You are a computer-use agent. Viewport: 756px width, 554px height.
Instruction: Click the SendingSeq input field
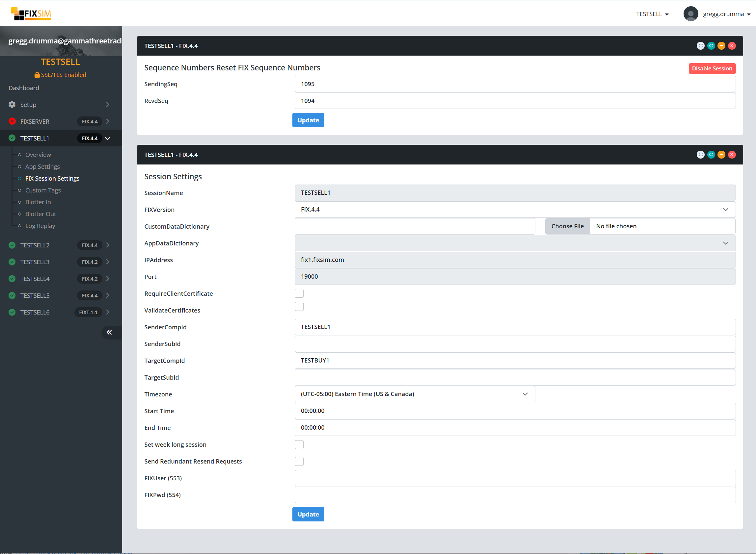pos(515,84)
